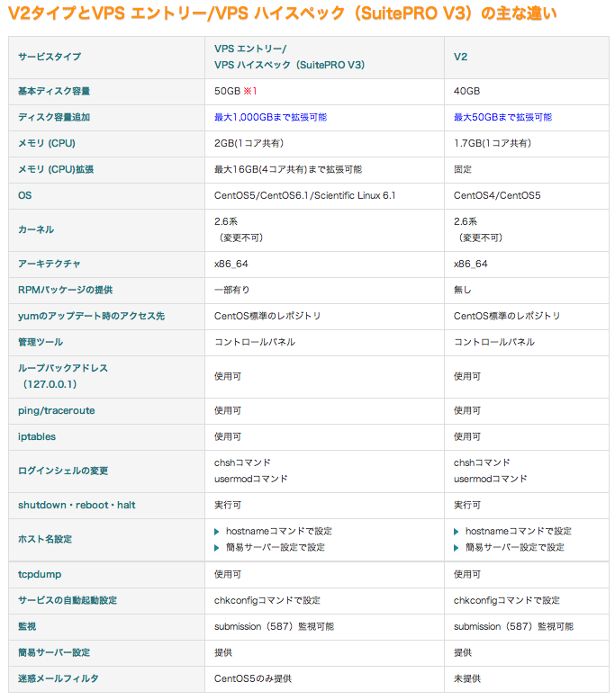Click the V2 column header
Image resolution: width=615 pixels, height=700 pixels.
[x=527, y=58]
